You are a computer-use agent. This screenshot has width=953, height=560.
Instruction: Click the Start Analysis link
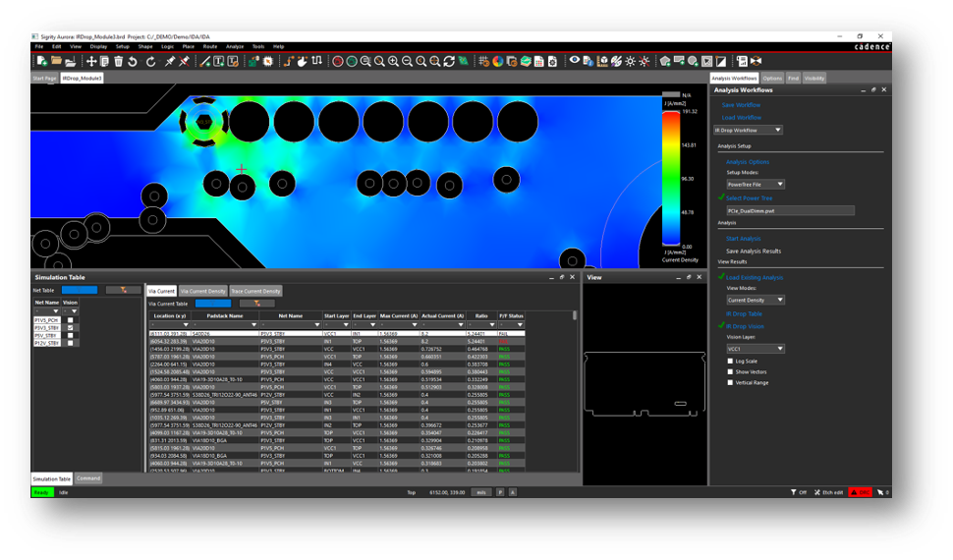pyautogui.click(x=743, y=239)
